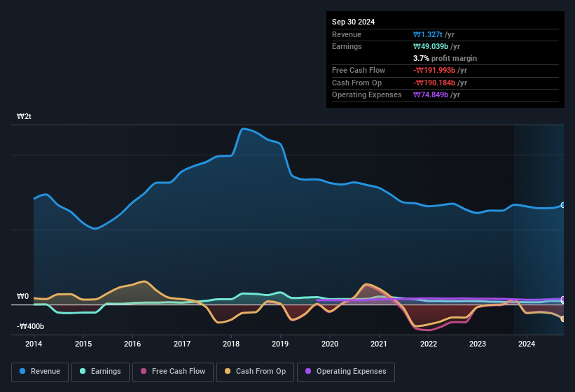Viewport: 575px width, 392px height.
Task: Click the Sep 30 2024 tooltip date
Action: 353,22
